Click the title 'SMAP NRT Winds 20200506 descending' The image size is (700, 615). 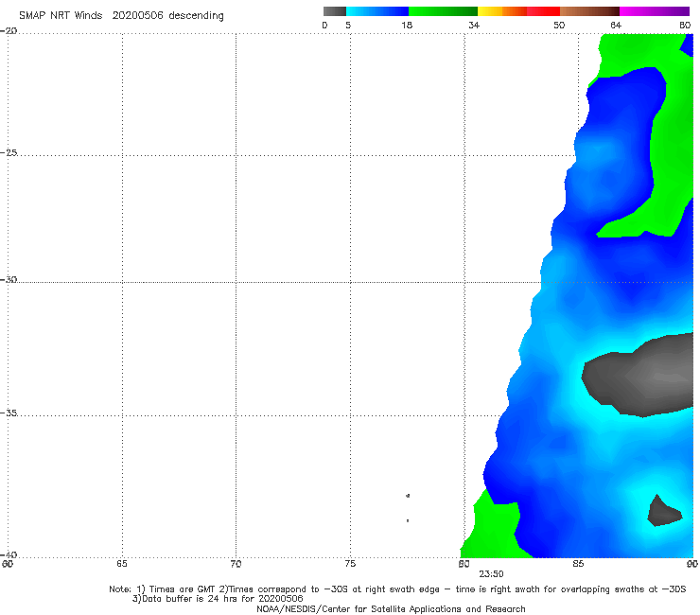point(121,16)
